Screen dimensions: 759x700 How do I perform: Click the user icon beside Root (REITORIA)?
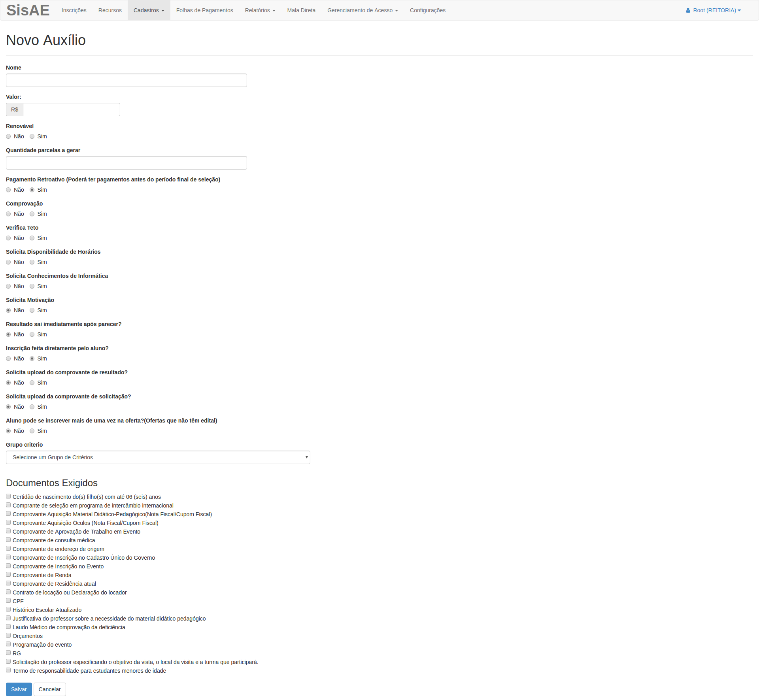688,10
